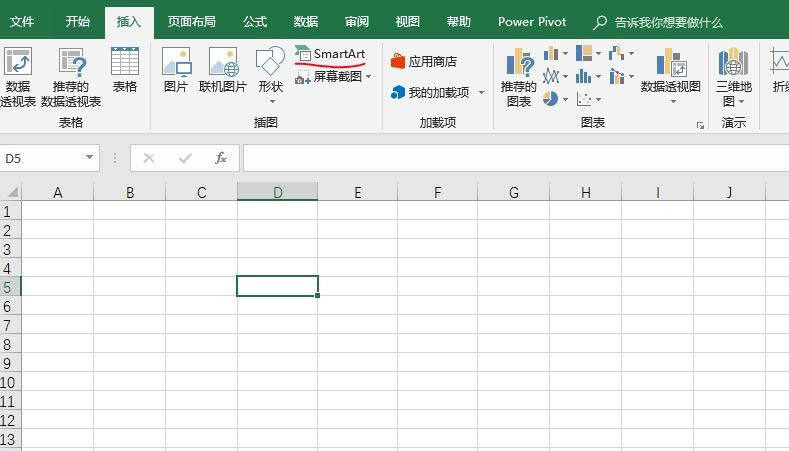
Task: Insert a 图片 picture from file
Action: pos(176,69)
